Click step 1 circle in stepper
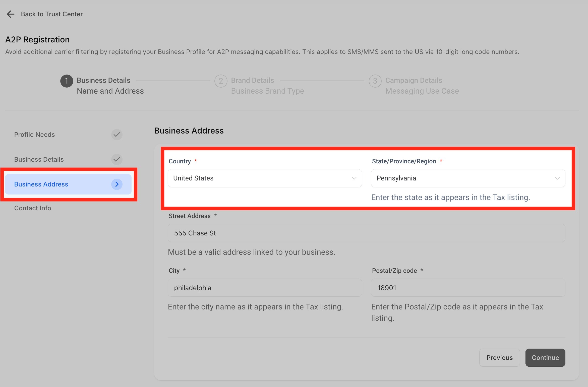This screenshot has height=387, width=588. [67, 81]
